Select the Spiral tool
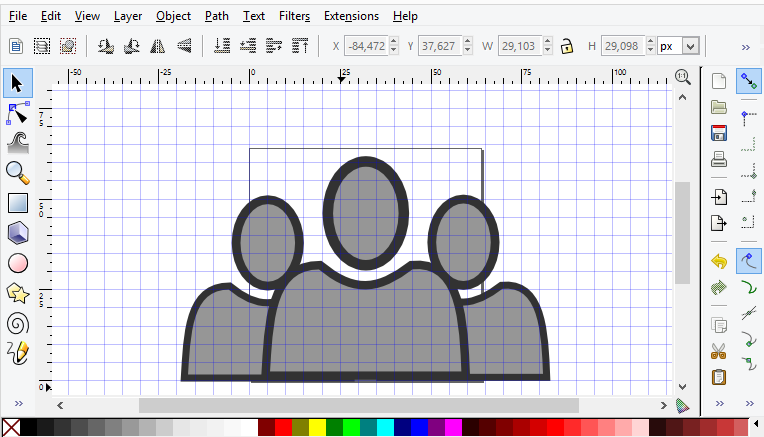Screen dimensions: 764x437 [x=18, y=324]
